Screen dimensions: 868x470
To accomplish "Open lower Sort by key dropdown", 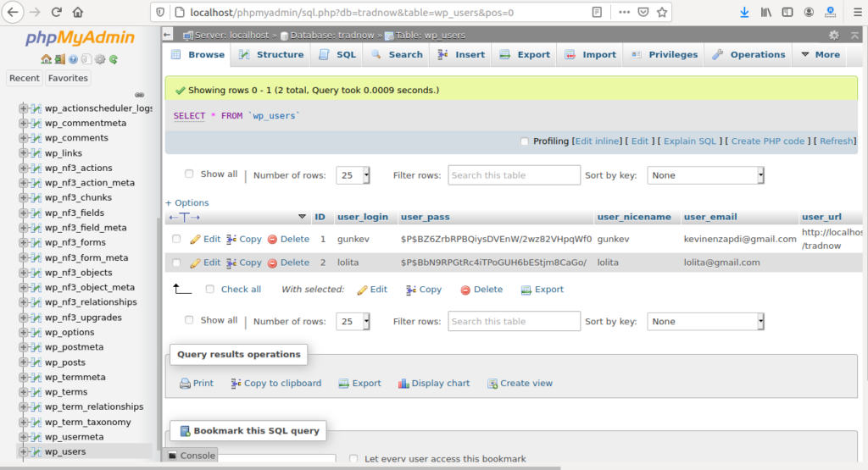I will coord(706,321).
